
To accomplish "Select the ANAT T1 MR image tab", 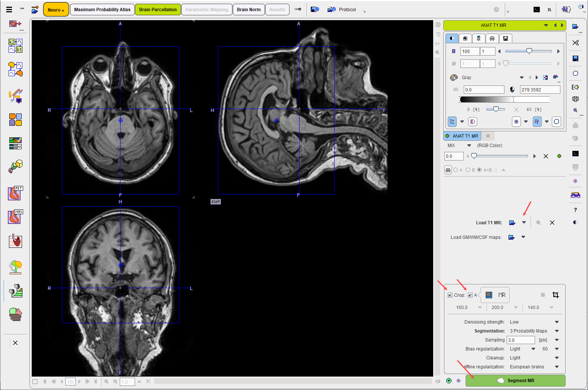I will [462, 136].
